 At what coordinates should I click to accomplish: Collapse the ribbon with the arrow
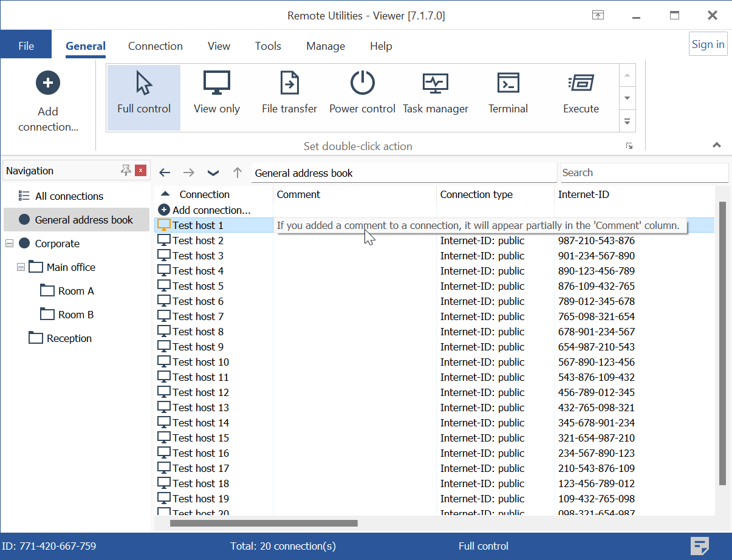click(x=717, y=146)
